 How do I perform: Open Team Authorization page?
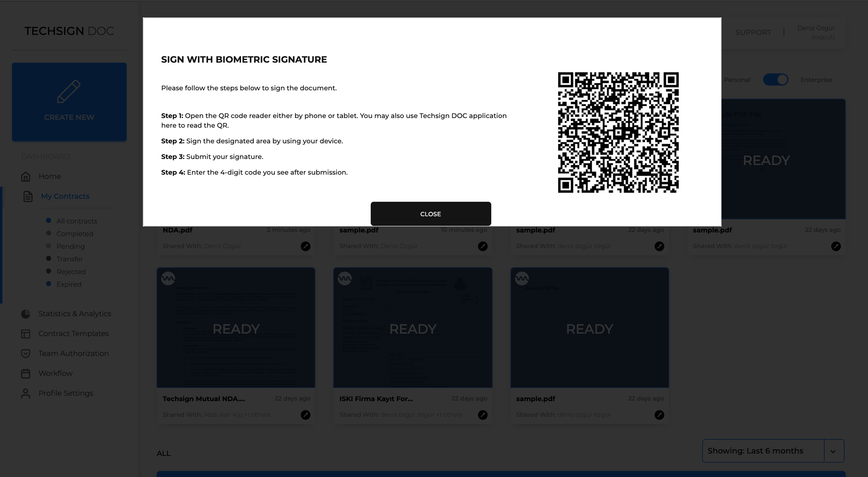pos(74,354)
